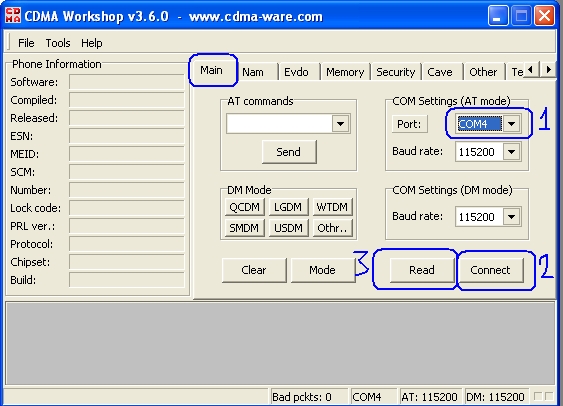
Task: Click the Clear button
Action: (254, 270)
